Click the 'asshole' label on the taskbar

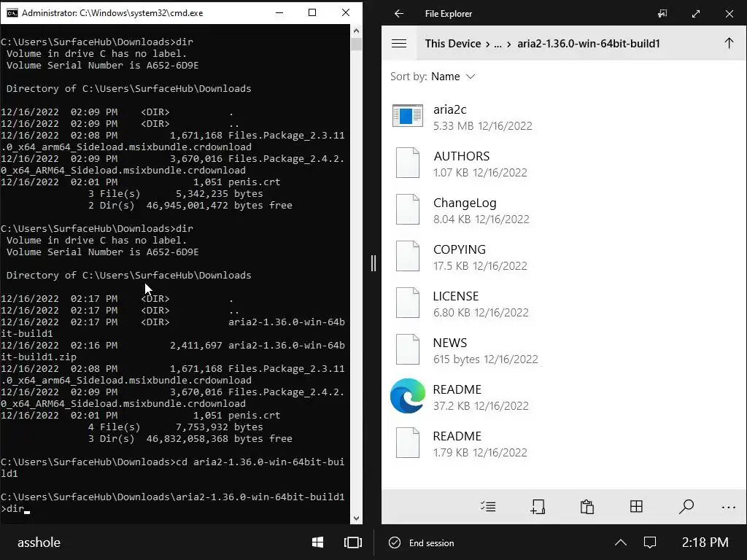(x=39, y=542)
